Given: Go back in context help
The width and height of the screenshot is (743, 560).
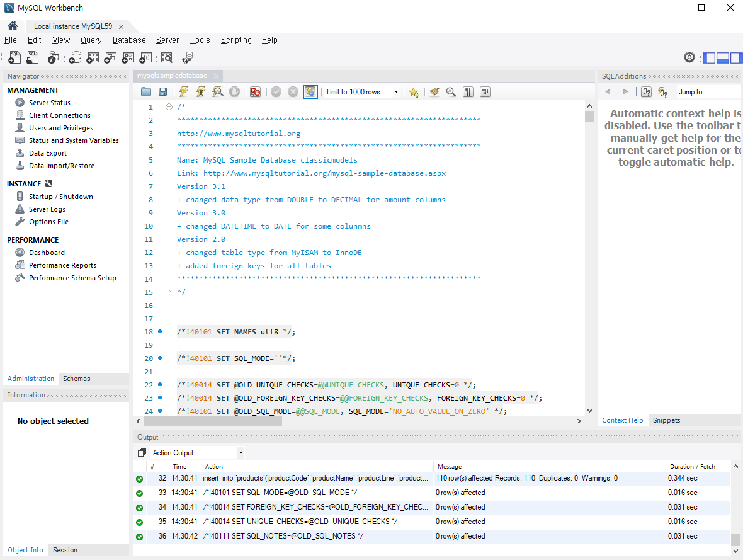Looking at the screenshot, I should [x=608, y=92].
